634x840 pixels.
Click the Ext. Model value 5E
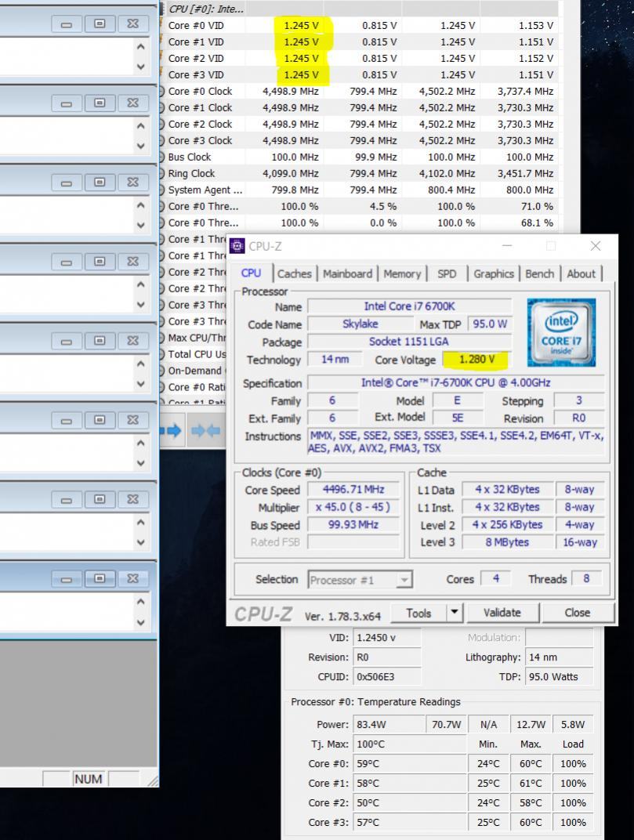coord(457,418)
